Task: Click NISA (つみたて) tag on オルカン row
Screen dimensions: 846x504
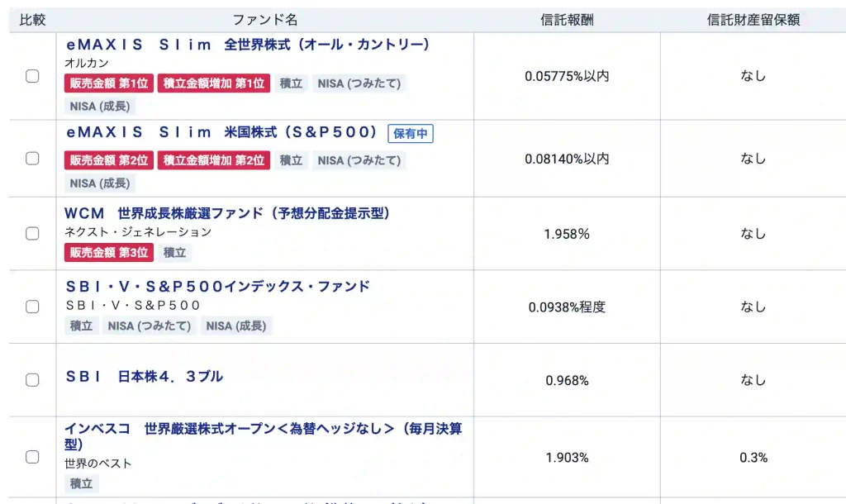Action: (359, 83)
